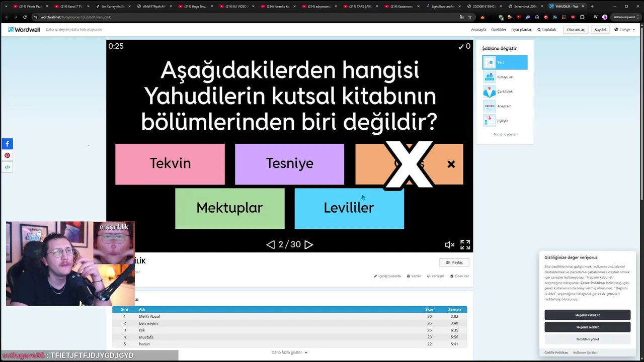Switch template to Eşleştir
This screenshot has height=362, width=644.
(x=505, y=121)
